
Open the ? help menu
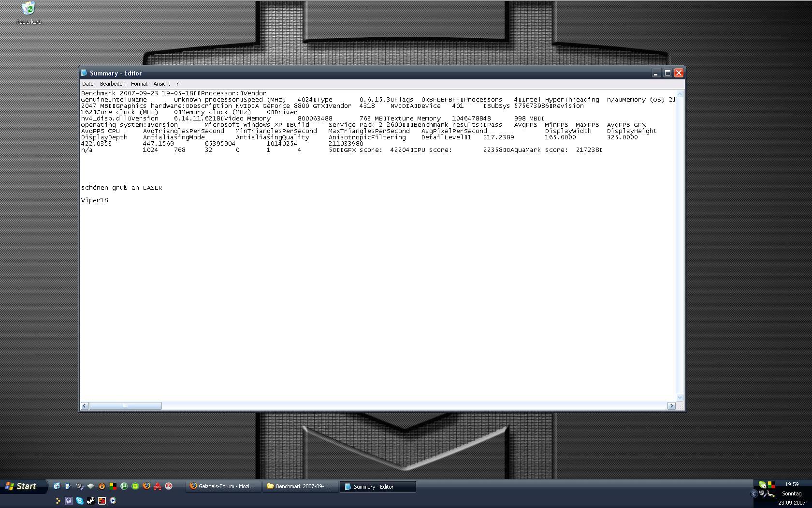pyautogui.click(x=177, y=84)
